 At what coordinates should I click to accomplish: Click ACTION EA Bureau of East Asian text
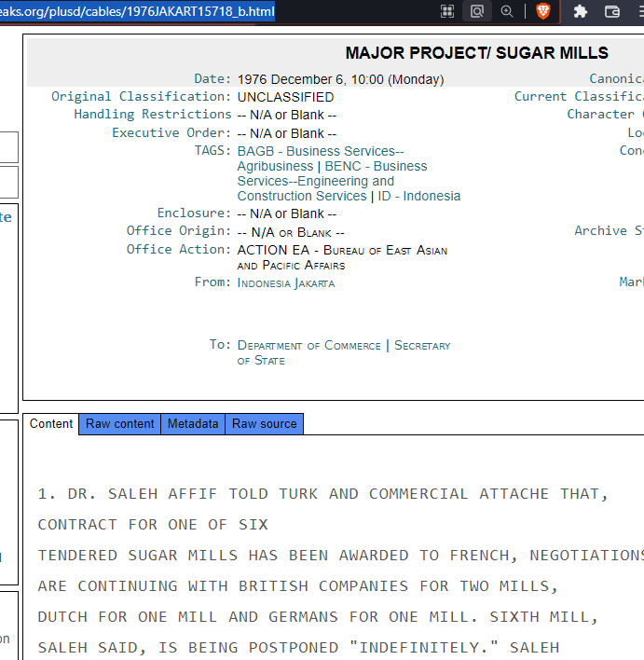click(x=342, y=257)
